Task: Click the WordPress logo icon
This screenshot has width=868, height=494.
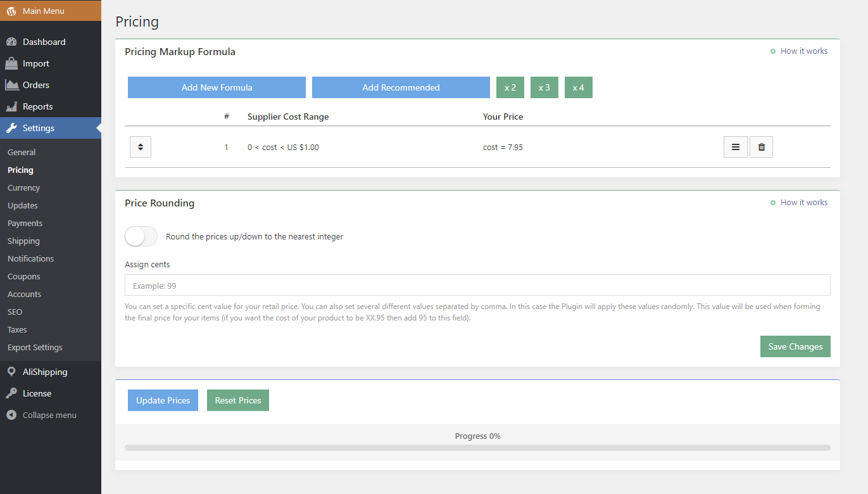Action: (x=11, y=11)
